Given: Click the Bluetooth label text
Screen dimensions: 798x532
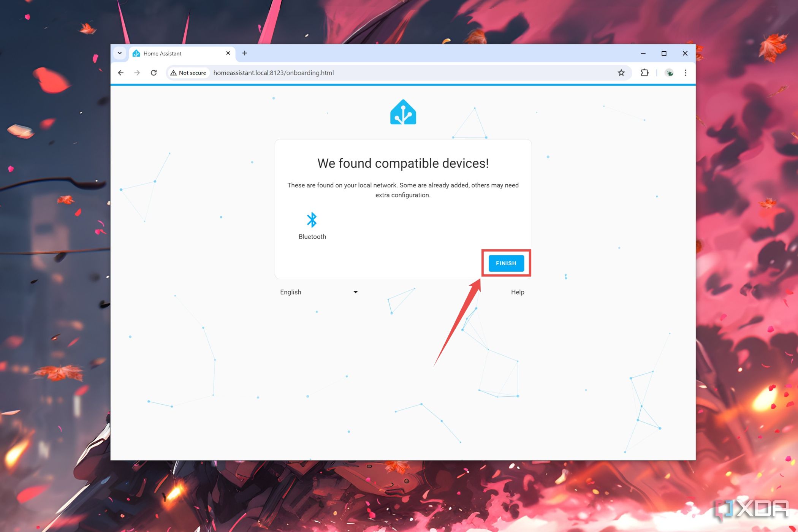Looking at the screenshot, I should (312, 236).
